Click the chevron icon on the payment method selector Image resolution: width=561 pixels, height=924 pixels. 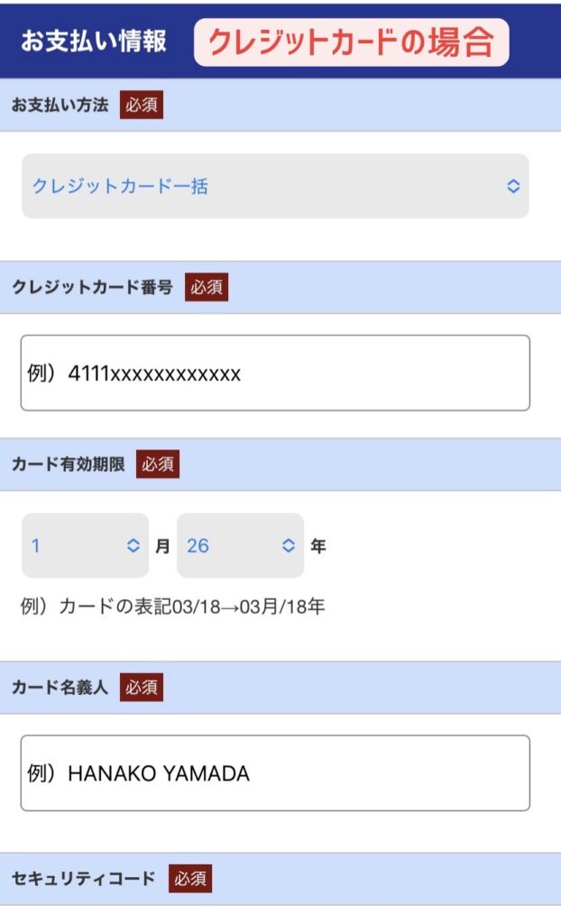(x=512, y=185)
